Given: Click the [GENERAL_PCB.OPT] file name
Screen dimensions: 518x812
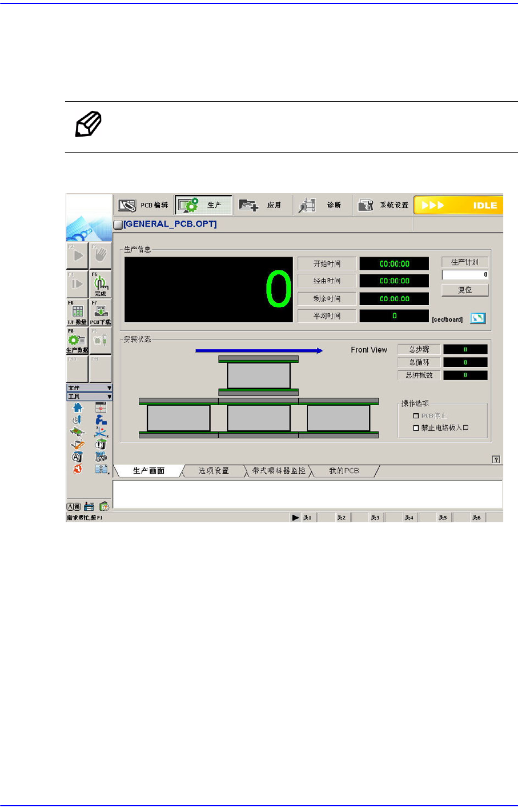Looking at the screenshot, I should (x=170, y=224).
